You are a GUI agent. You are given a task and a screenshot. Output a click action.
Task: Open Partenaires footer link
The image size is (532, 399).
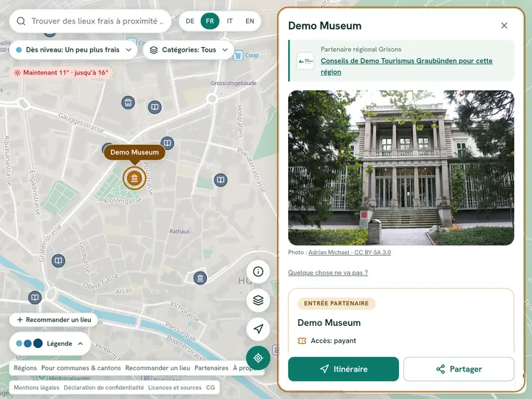coord(211,368)
